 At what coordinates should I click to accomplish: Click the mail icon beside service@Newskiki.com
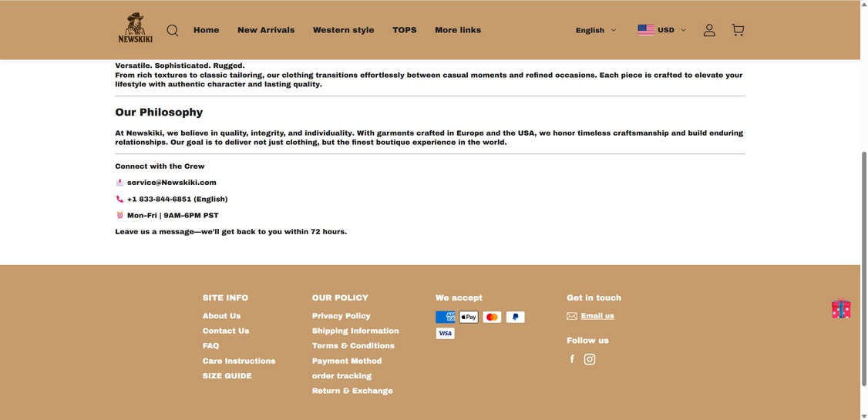coord(119,183)
